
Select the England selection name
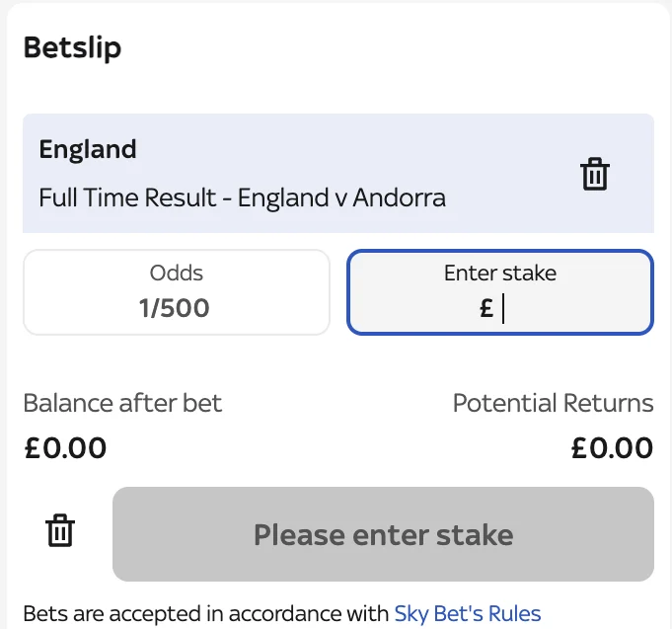88,149
